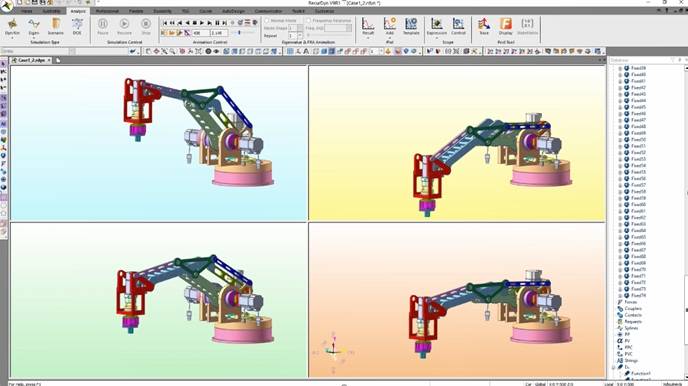Switch to the Home ribbon tab

[x=26, y=11]
